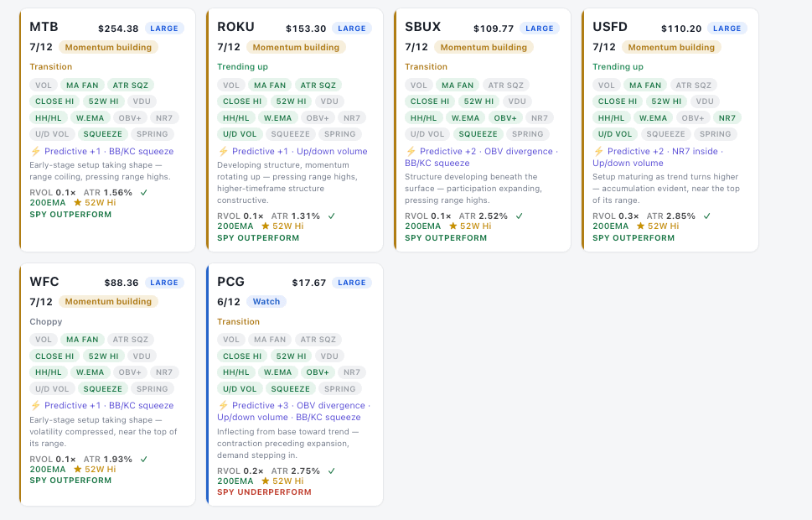
Task: Click the lightning bolt icon on PCG card
Action: (x=223, y=405)
